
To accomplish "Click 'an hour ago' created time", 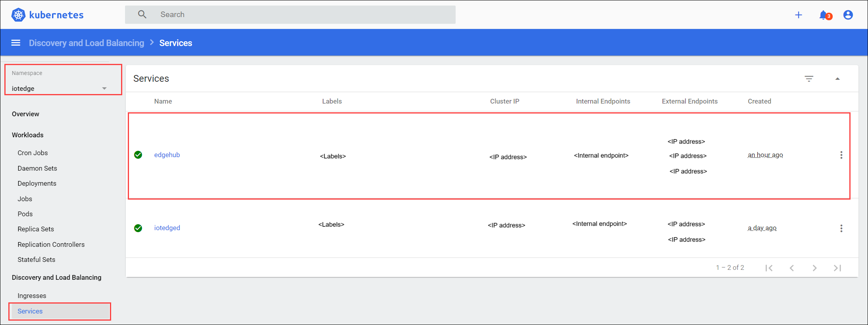I will pyautogui.click(x=765, y=155).
